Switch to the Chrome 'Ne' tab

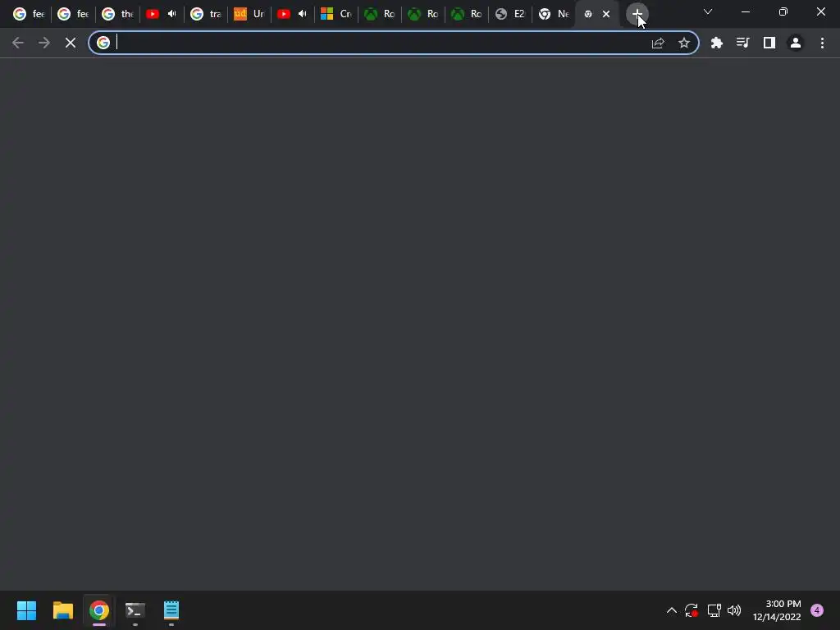coord(554,14)
